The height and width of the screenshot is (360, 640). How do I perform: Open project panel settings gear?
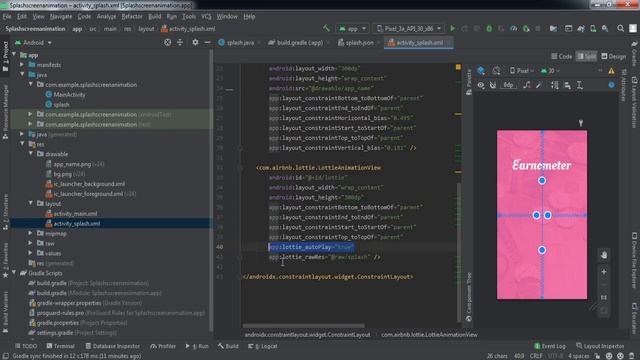tap(195, 42)
